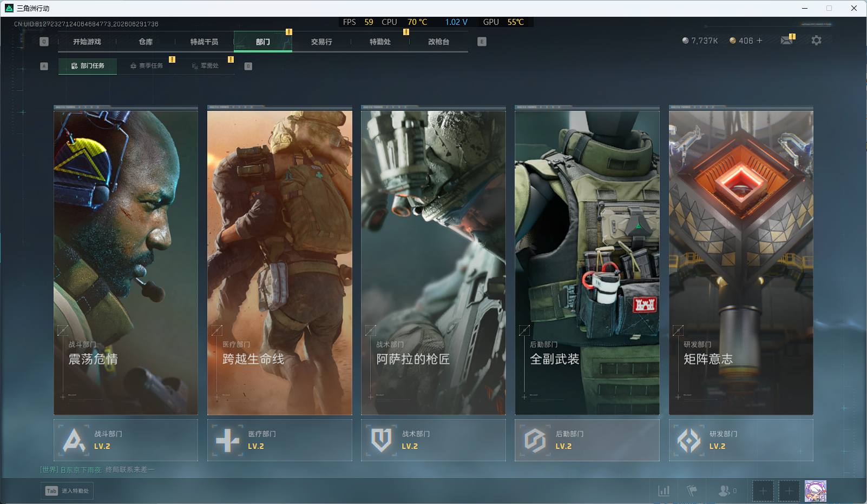Click the 后勤部门 hexagon icon
This screenshot has width=867, height=504.
coord(535,440)
